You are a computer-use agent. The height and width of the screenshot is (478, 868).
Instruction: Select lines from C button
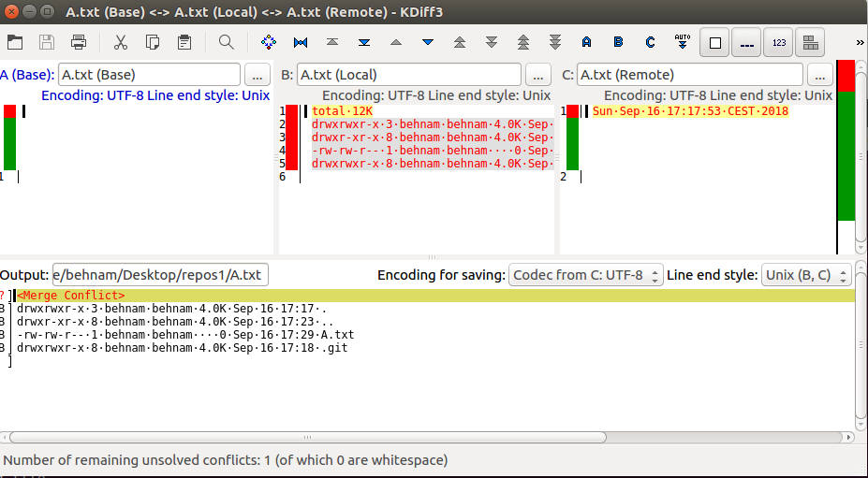[650, 42]
